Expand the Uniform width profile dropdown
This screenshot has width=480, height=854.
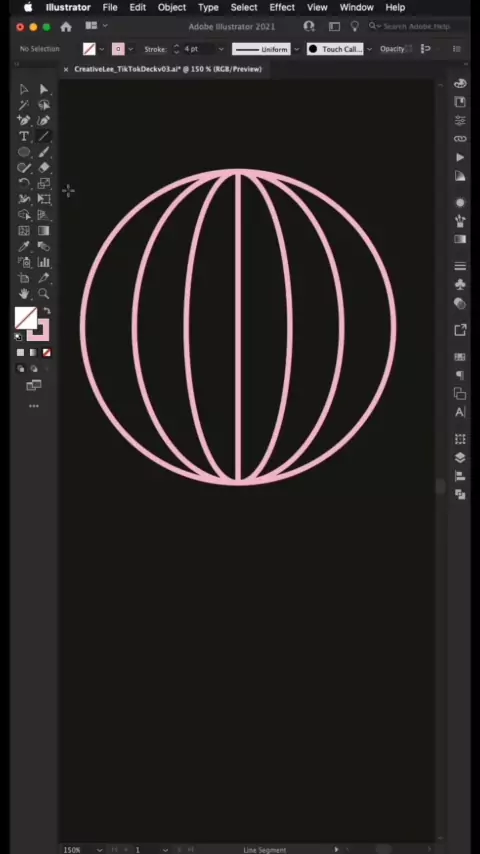(296, 49)
